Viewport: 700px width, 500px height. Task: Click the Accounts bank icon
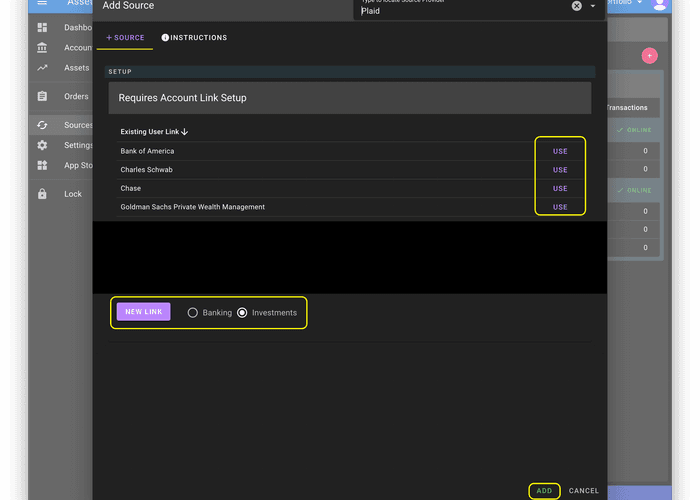pos(42,47)
